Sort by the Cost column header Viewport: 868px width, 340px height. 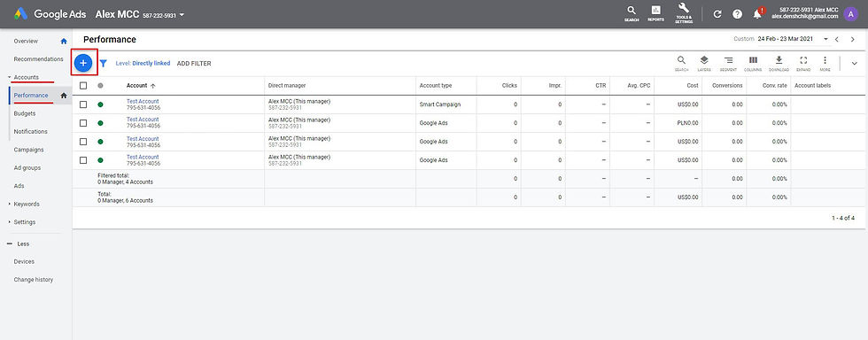pyautogui.click(x=693, y=86)
